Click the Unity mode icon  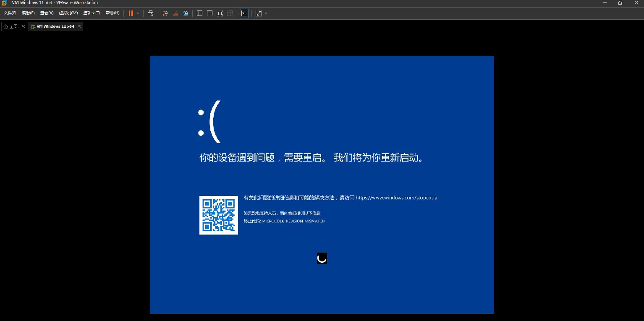(x=230, y=13)
